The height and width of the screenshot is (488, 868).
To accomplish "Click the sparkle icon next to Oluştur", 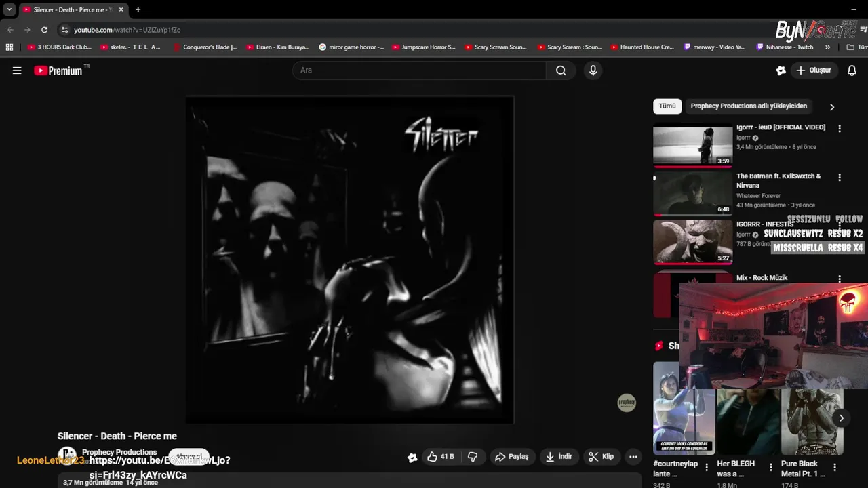I will 781,70.
